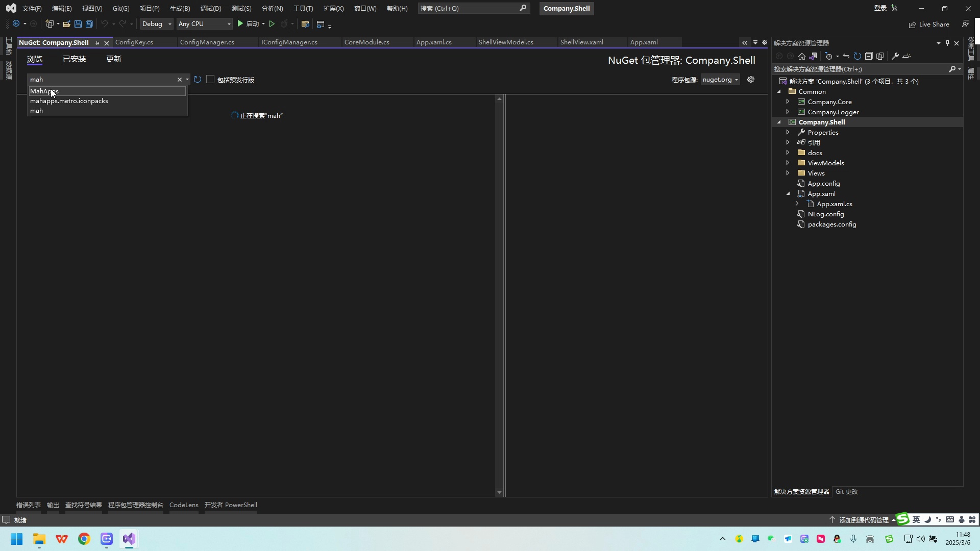
Task: Click the New Project toolbar icon
Action: [50, 23]
